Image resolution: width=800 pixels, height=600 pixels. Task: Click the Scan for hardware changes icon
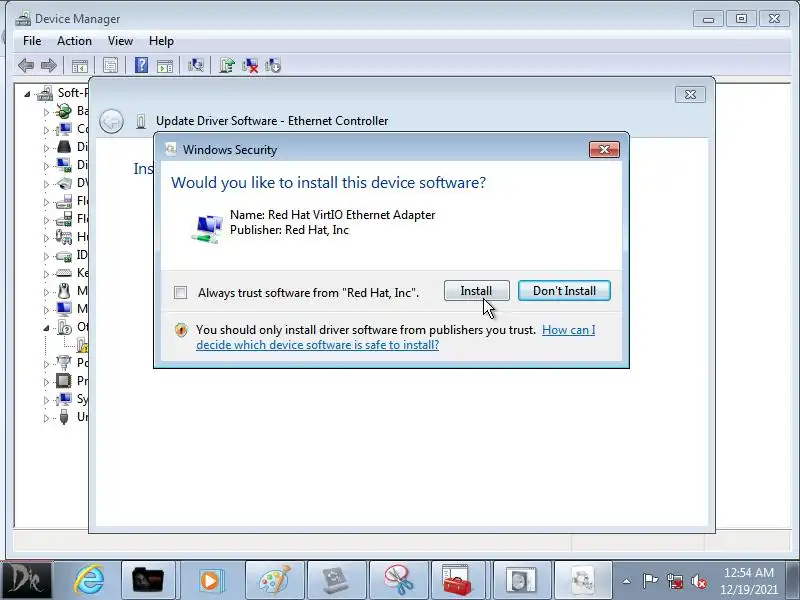click(195, 65)
